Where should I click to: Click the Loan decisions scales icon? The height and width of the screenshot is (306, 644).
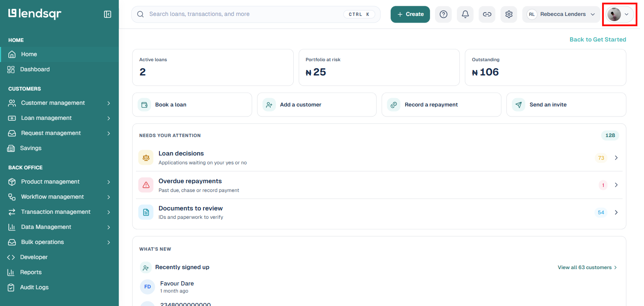[x=146, y=158]
